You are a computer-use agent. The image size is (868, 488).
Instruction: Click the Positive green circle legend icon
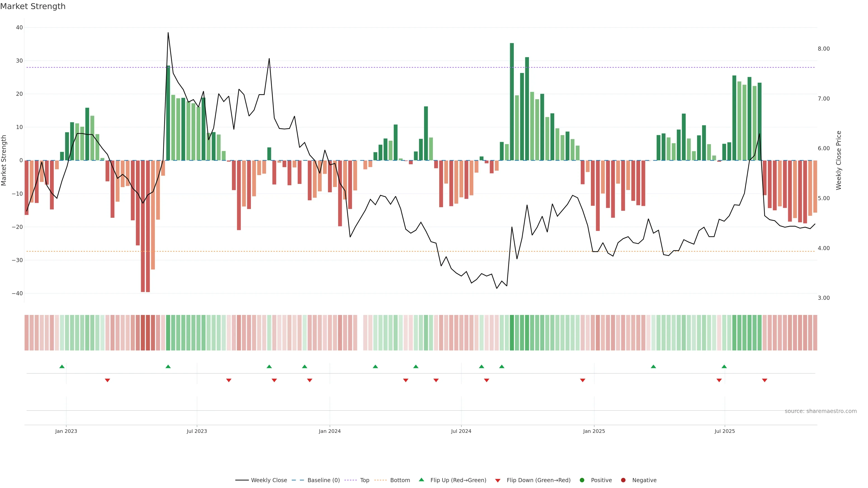582,480
